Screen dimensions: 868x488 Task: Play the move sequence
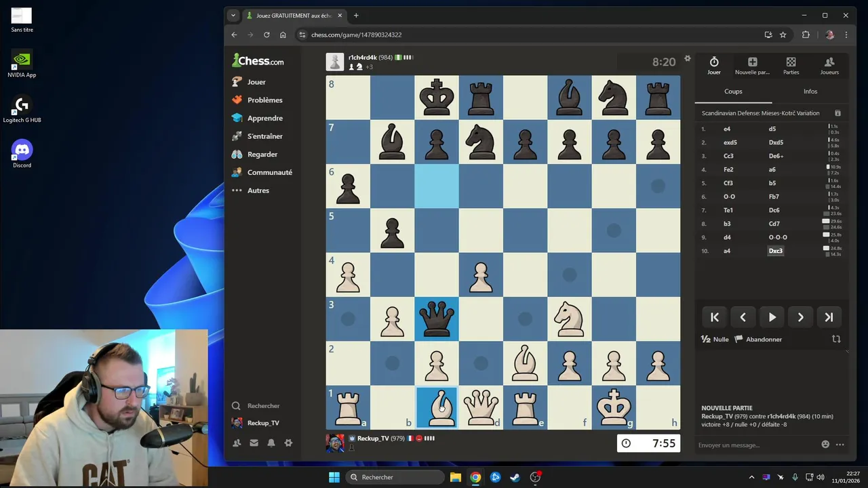tap(772, 317)
